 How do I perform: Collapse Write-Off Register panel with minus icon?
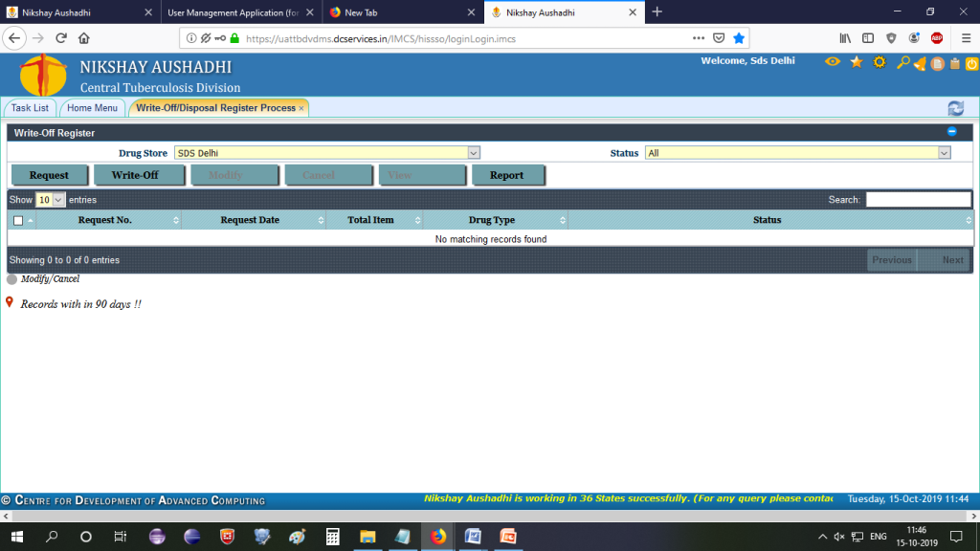click(x=951, y=132)
